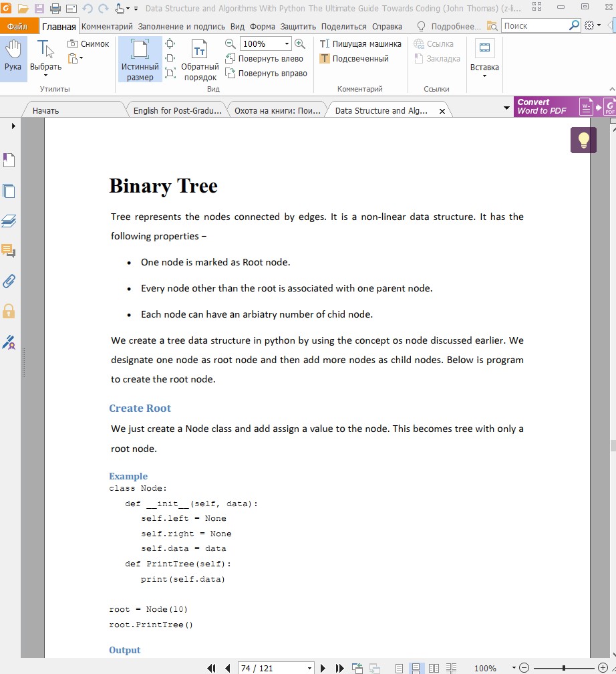Switch to Охота на книги tab
The image size is (616, 674).
point(277,110)
